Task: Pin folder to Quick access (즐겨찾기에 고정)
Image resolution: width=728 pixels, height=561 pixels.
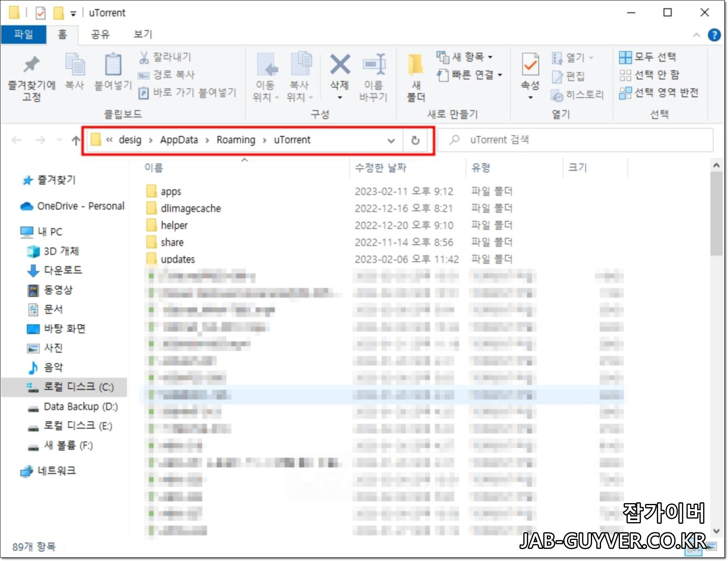Action: pos(32,78)
